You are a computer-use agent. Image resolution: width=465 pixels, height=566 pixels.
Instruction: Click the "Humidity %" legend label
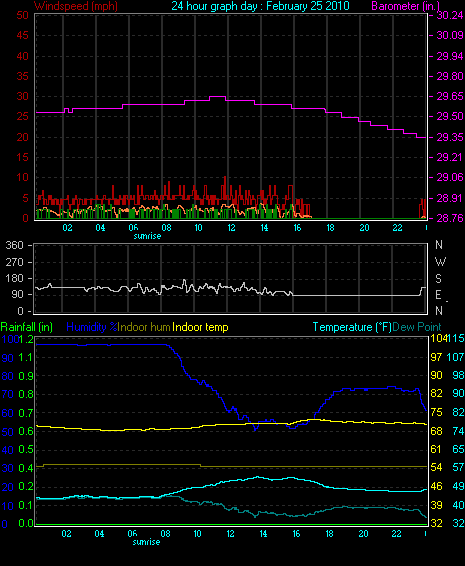[92, 327]
